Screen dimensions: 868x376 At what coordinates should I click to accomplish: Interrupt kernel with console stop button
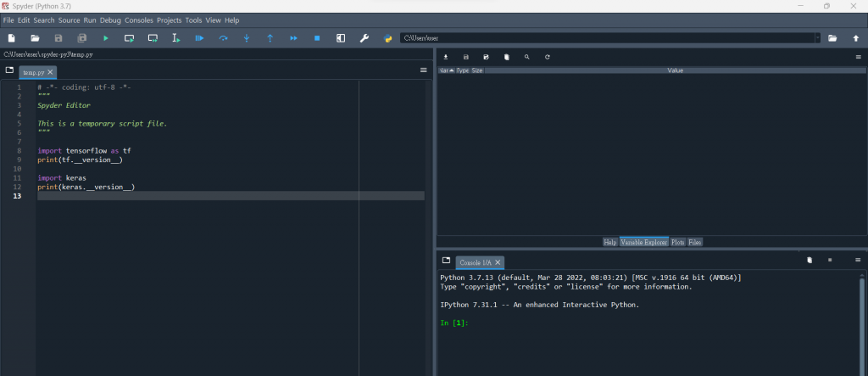coord(830,260)
